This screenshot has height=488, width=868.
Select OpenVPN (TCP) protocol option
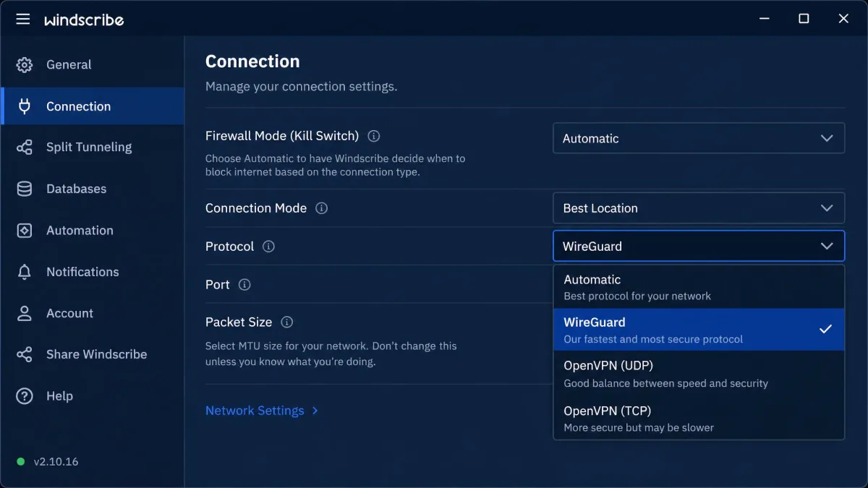click(699, 418)
